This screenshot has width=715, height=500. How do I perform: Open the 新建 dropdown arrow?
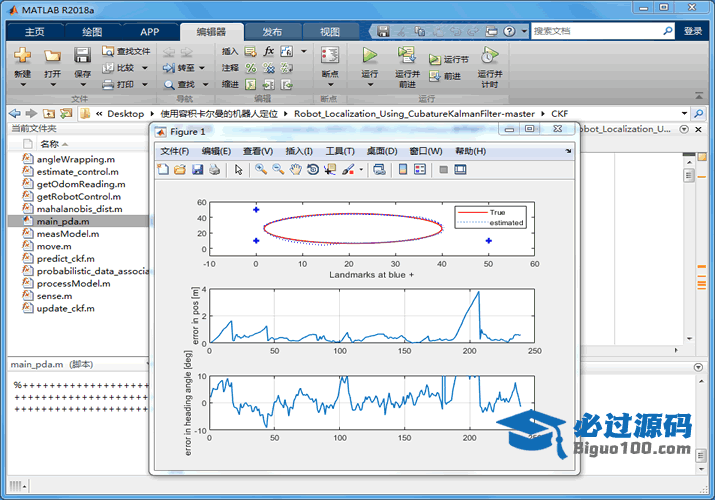[22, 85]
